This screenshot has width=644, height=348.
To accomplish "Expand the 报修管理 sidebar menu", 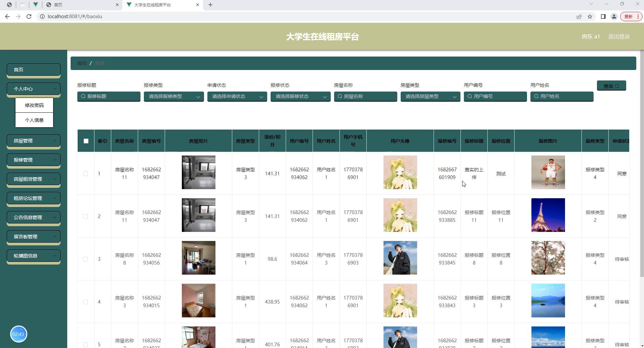I will click(34, 160).
